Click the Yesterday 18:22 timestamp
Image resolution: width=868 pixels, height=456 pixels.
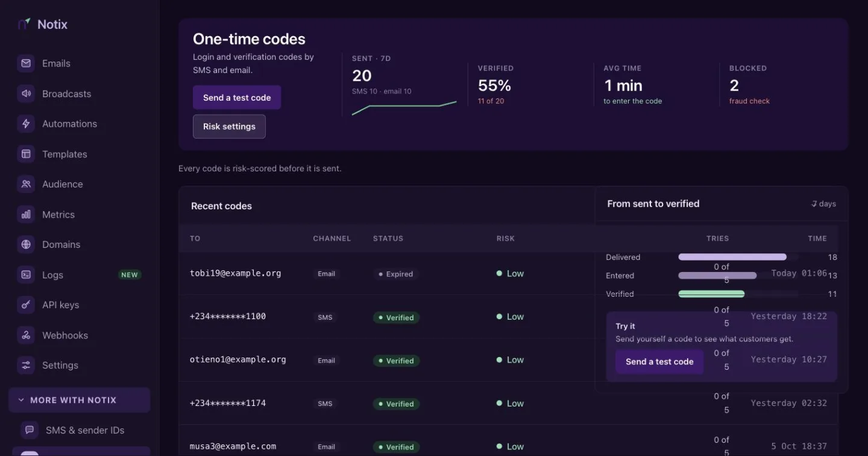click(x=789, y=316)
